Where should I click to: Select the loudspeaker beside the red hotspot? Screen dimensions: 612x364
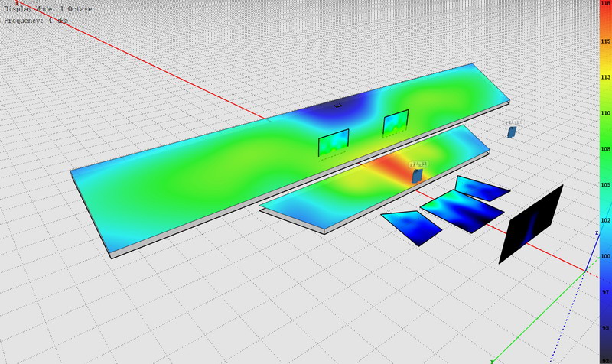click(417, 176)
